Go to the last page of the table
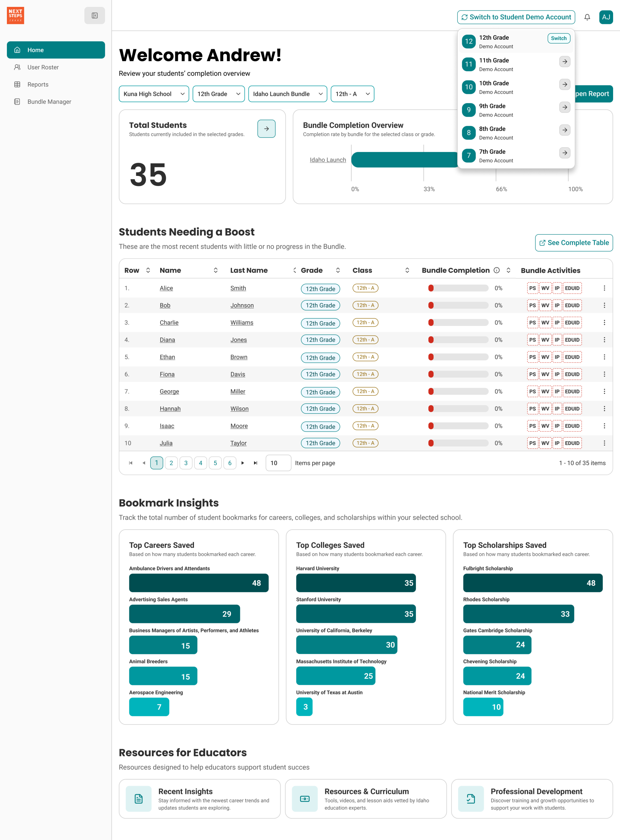This screenshot has width=620, height=840. pyautogui.click(x=256, y=463)
